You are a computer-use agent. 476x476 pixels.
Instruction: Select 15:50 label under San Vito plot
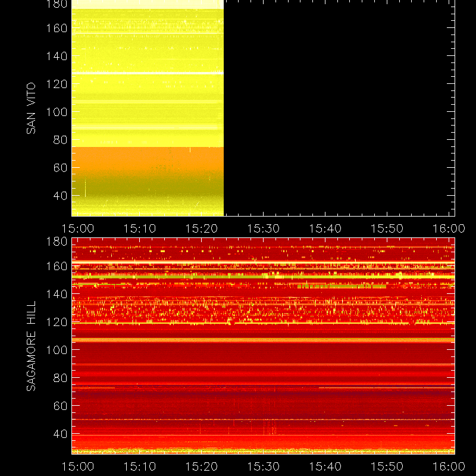(387, 228)
